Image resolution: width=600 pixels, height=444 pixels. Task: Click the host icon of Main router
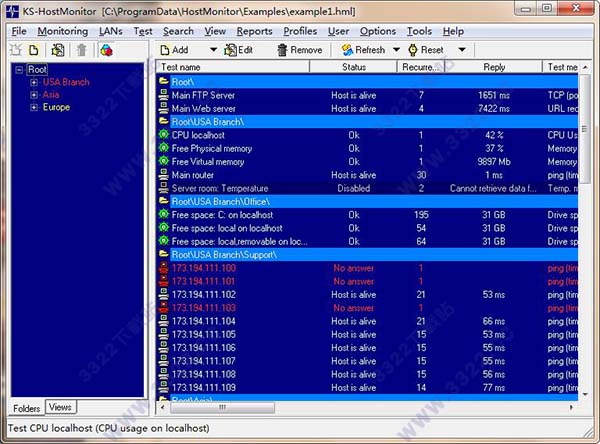[x=164, y=175]
